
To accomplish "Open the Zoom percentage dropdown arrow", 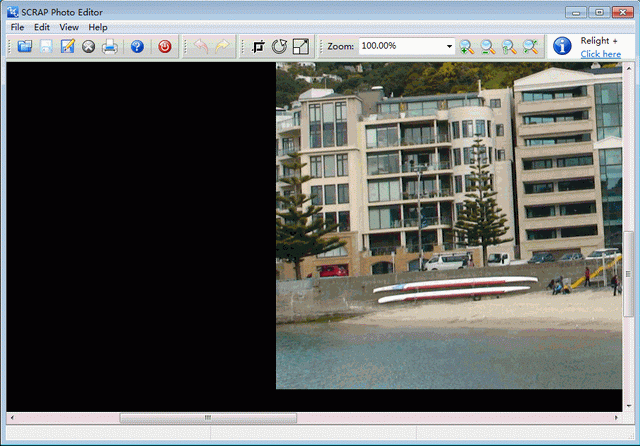I will tap(449, 46).
